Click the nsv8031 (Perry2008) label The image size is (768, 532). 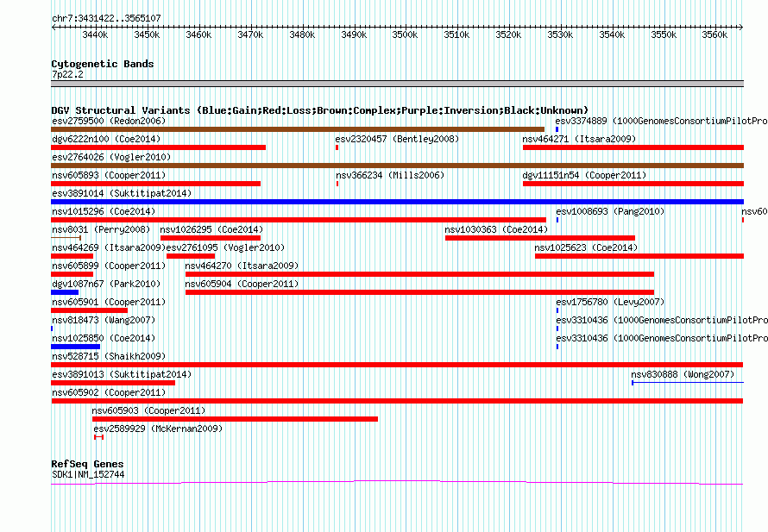point(101,229)
